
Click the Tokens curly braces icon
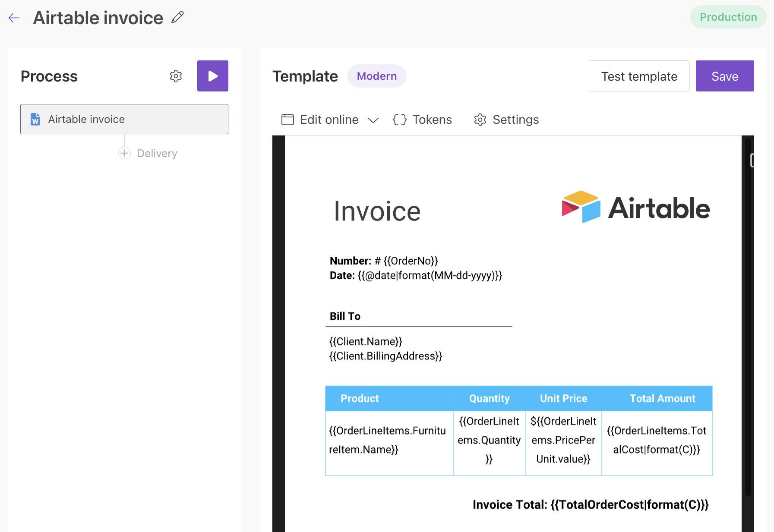[x=399, y=120]
